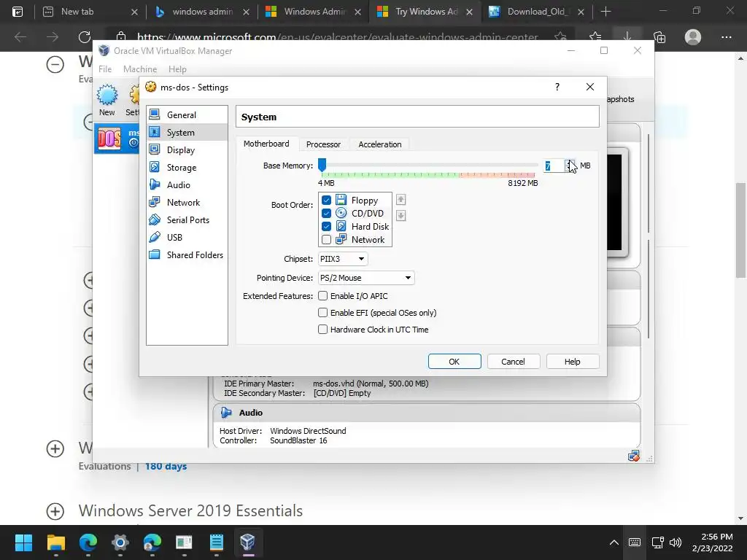
Task: Click browser address bar URL
Action: pos(337,36)
